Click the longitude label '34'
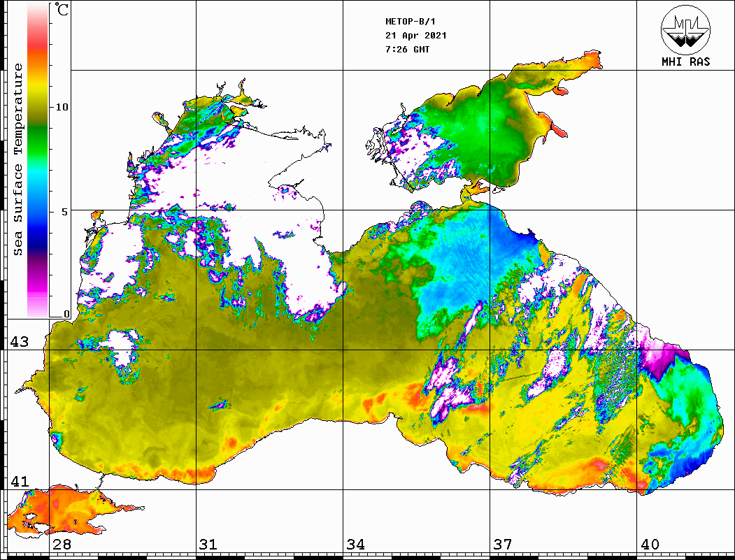Image resolution: width=735 pixels, height=560 pixels. pos(355,545)
